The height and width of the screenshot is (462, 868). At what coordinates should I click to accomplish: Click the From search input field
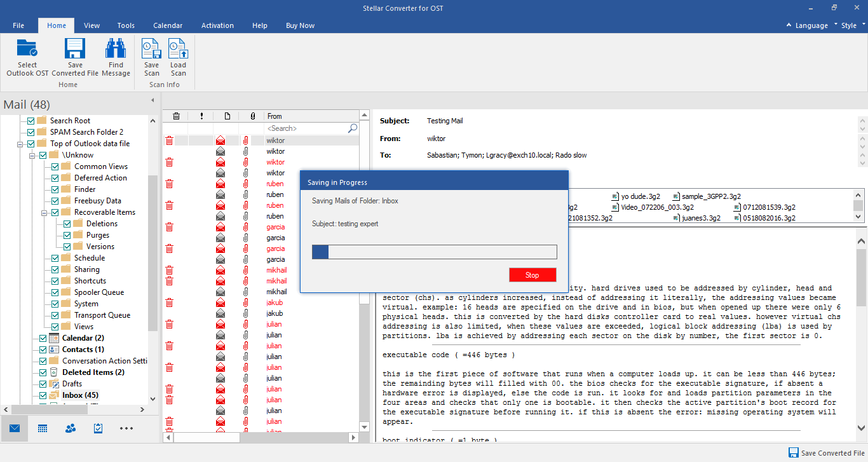[x=306, y=128]
